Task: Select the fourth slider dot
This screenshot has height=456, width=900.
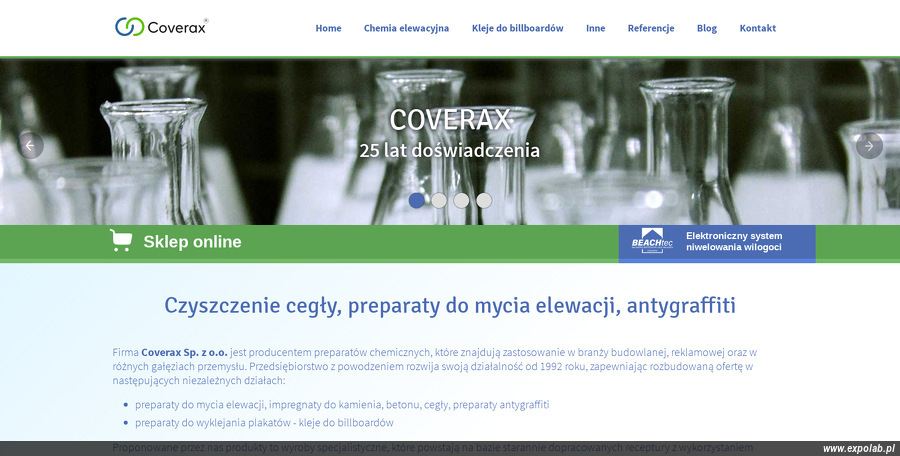Action: coord(484,200)
